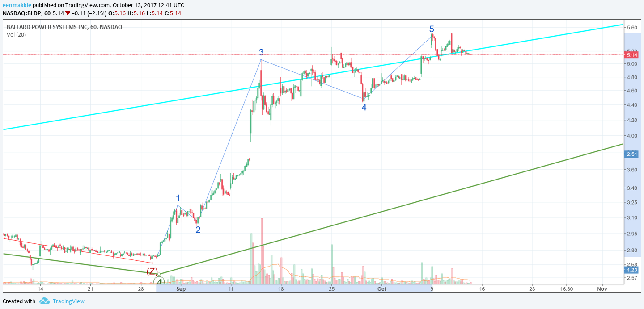The width and height of the screenshot is (644, 309).
Task: Click the blue 1.23 volume tag
Action: pyautogui.click(x=631, y=270)
